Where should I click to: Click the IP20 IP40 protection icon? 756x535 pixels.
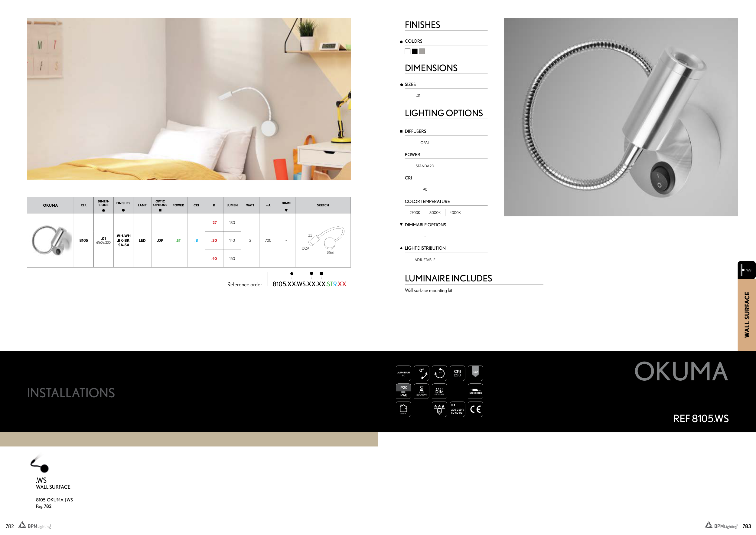pyautogui.click(x=403, y=391)
